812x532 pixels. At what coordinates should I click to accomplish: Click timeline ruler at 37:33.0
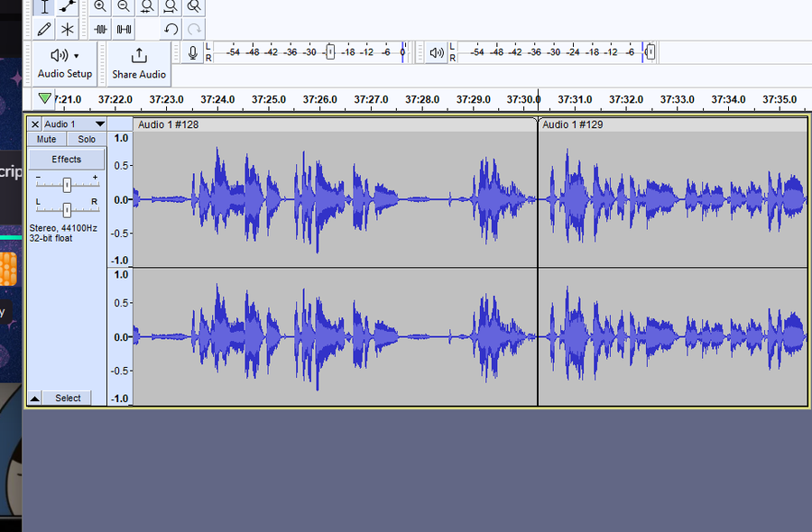(x=678, y=99)
